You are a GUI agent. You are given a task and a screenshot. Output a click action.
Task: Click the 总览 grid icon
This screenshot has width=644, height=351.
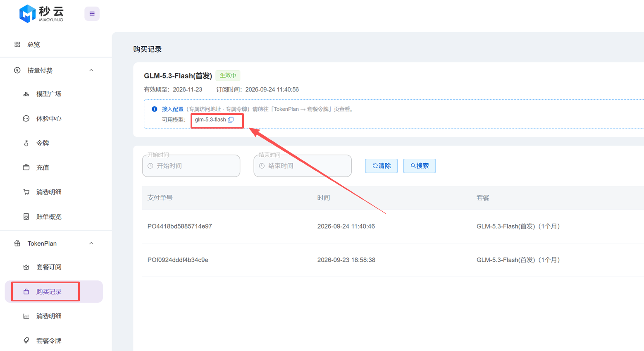pyautogui.click(x=17, y=45)
